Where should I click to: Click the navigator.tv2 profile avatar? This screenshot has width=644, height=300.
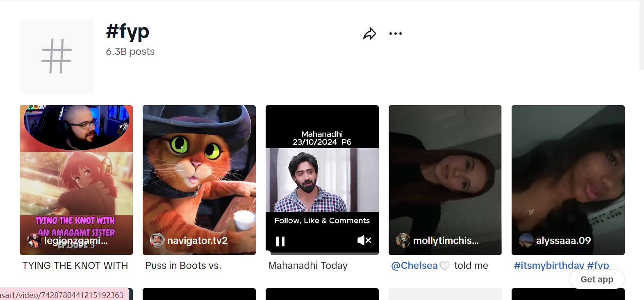click(157, 240)
